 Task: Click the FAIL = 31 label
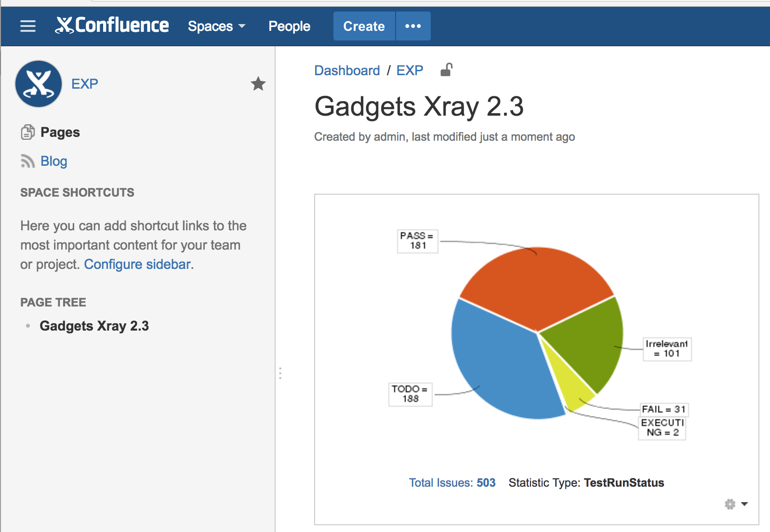[x=664, y=409]
